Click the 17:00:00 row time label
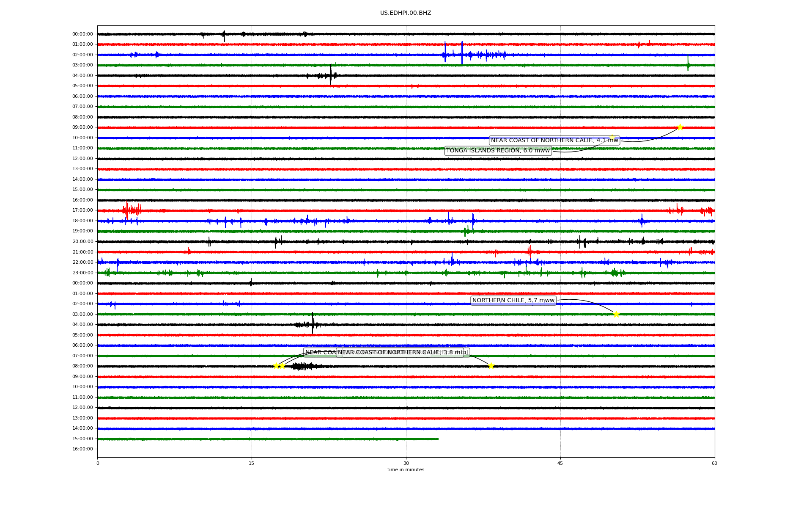 coord(82,210)
